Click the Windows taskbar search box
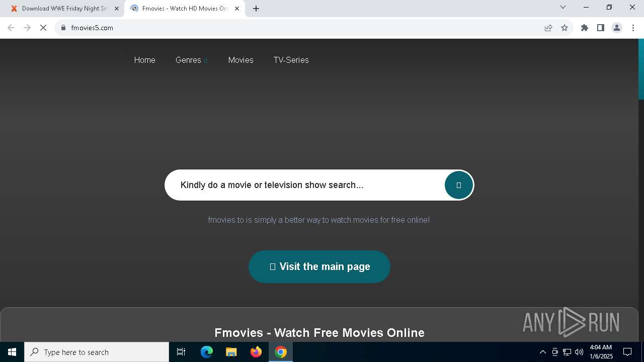644x362 pixels. [97, 352]
